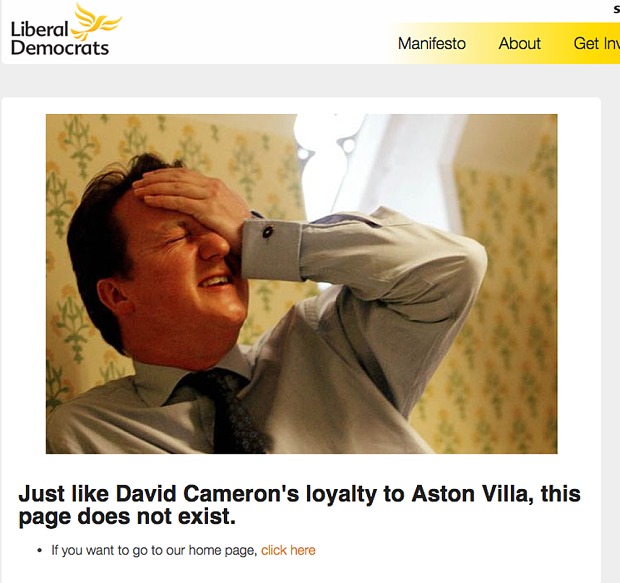Click the cut-off "s" text at top right
Image resolution: width=620 pixels, height=583 pixels.
(616, 9)
